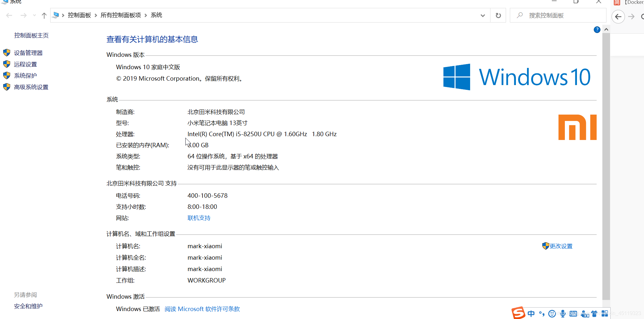
Task: Click Windows 10 家庭中文版 edition text
Action: 148,67
